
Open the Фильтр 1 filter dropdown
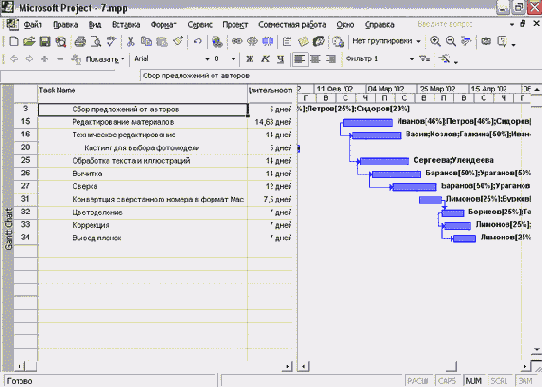[412, 59]
